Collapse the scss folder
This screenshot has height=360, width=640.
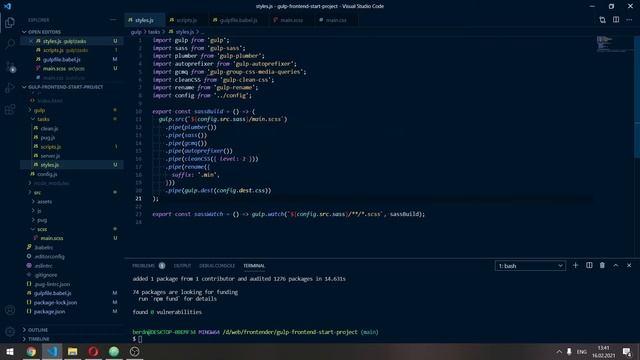(x=42, y=229)
